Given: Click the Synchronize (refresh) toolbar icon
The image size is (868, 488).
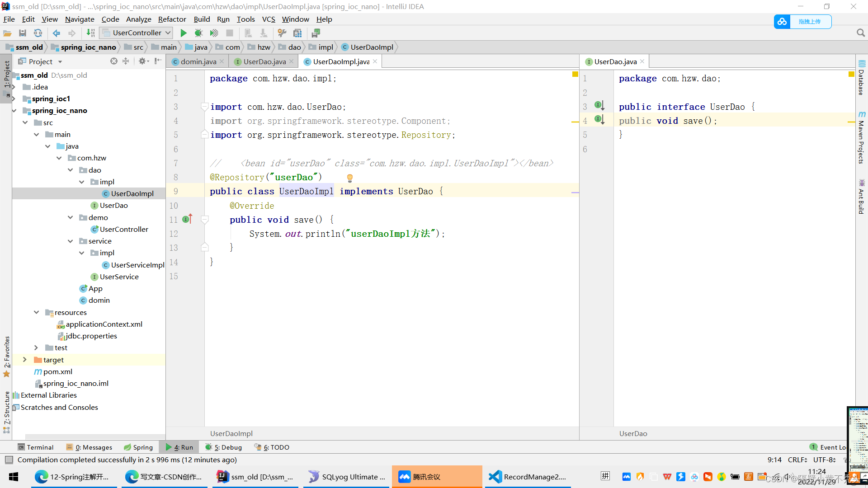Looking at the screenshot, I should coord(38,33).
